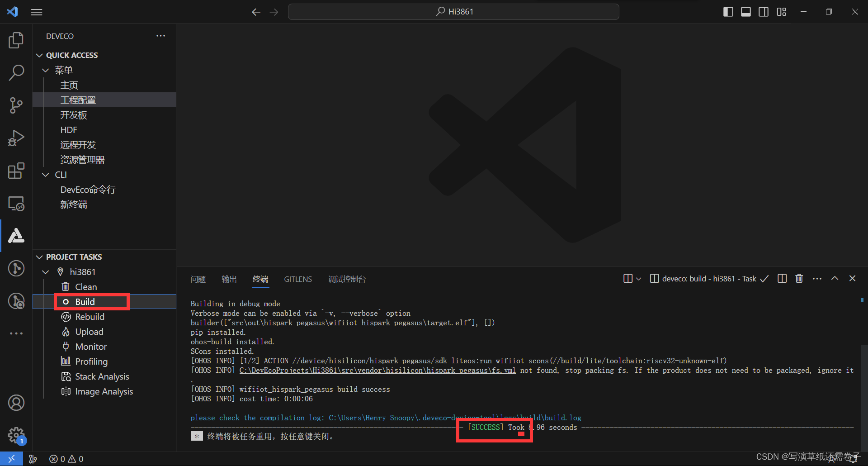Screen dimensions: 868x466
Task: Switch to the 问题 panel tab
Action: [x=198, y=279]
